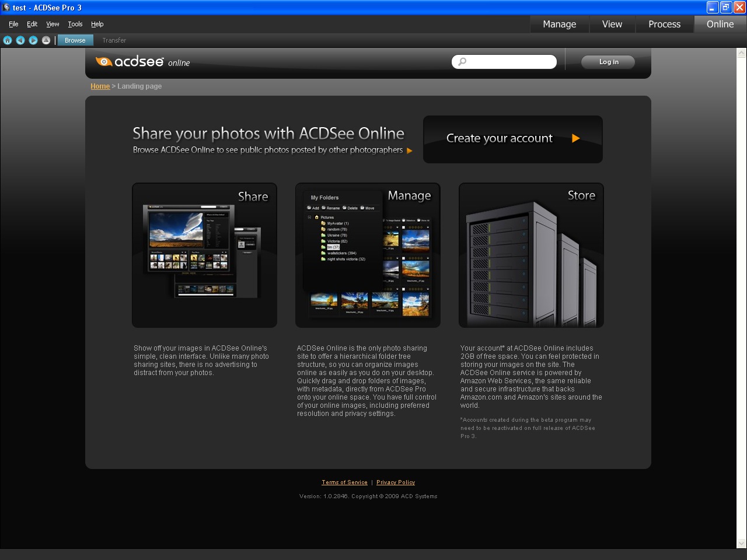Click the up-level navigation arrow icon
This screenshot has width=747, height=560.
tap(46, 40)
